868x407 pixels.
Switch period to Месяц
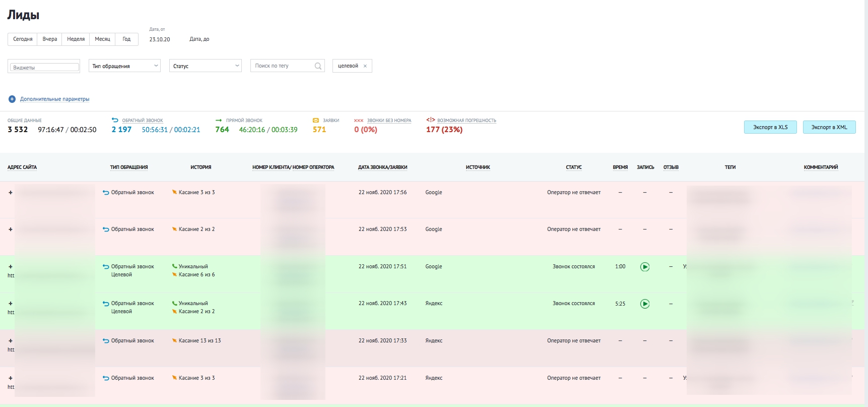102,39
